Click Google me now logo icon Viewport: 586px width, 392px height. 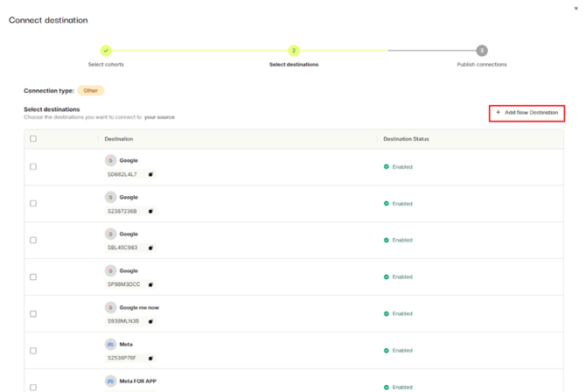110,308
